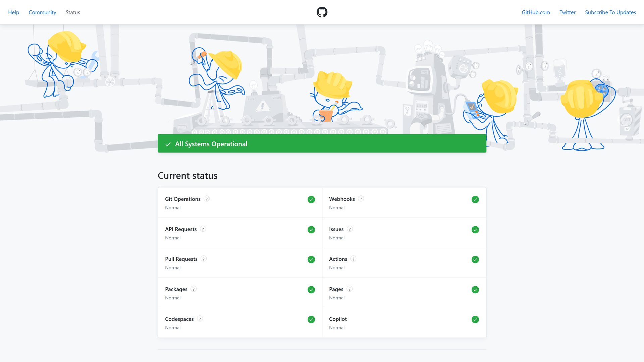
Task: Select the Pull Requests question mark icon
Action: click(203, 259)
